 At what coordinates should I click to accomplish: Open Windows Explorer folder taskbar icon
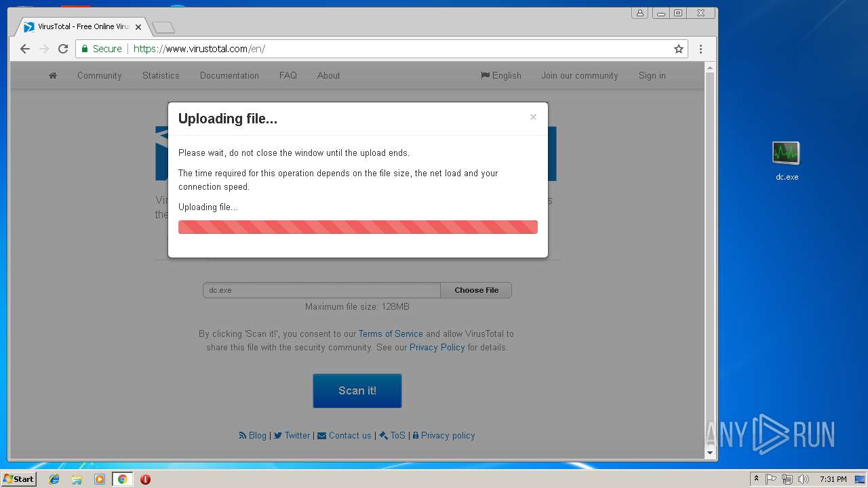pos(77,479)
